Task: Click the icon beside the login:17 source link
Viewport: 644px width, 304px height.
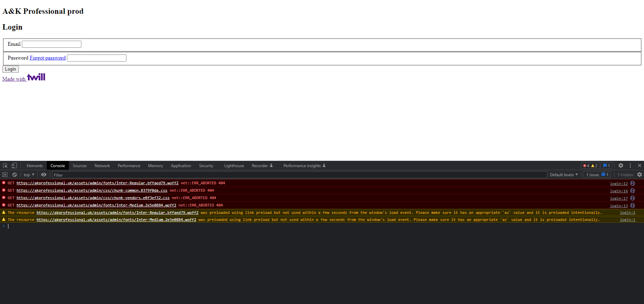Action: 633,198
